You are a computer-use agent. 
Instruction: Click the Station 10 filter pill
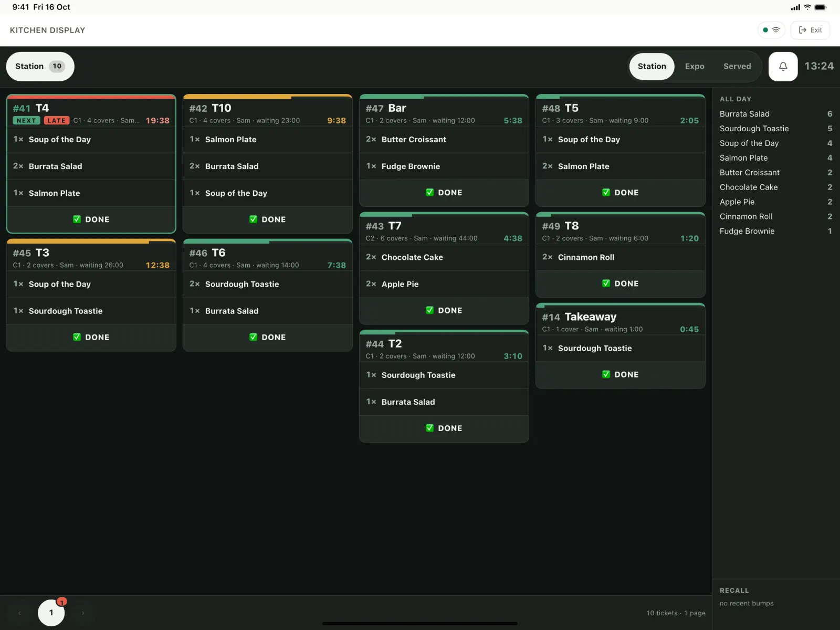40,66
